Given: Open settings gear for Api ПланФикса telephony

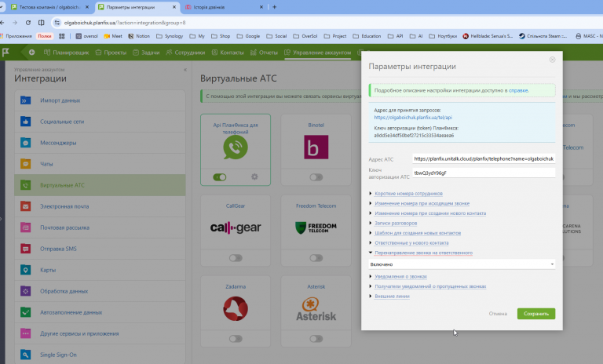Looking at the screenshot, I should [254, 177].
